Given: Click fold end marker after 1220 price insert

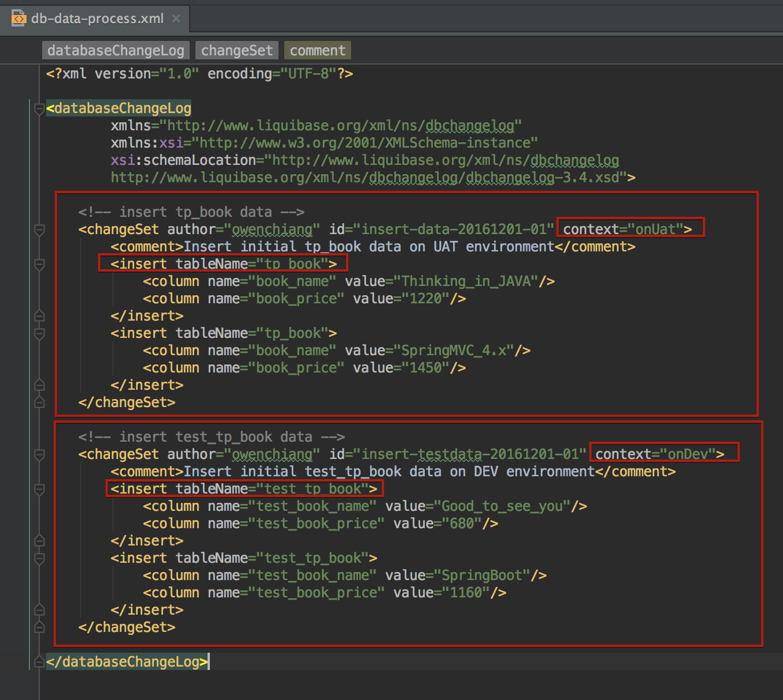Looking at the screenshot, I should tap(39, 315).
